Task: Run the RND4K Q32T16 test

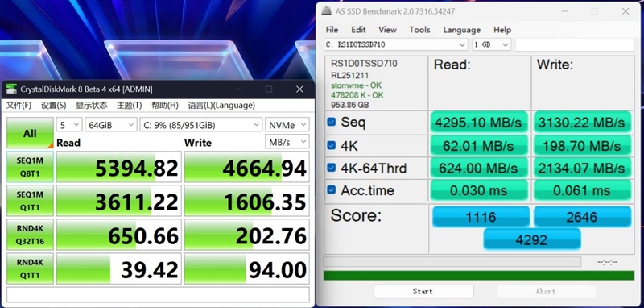Action: click(x=30, y=235)
